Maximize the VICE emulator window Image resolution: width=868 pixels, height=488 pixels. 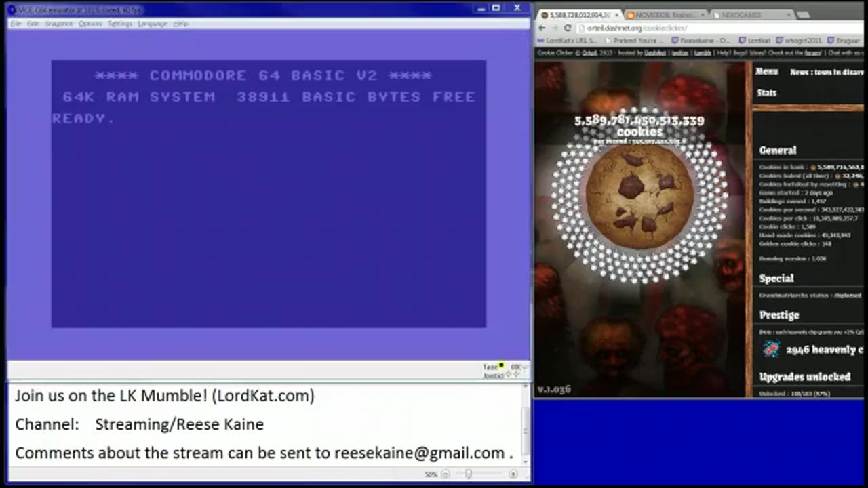[496, 8]
